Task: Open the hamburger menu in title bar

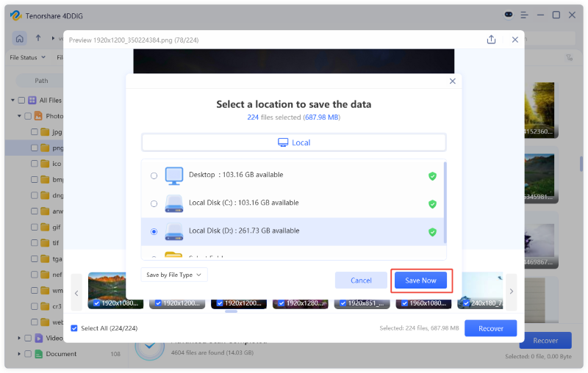Action: [524, 15]
